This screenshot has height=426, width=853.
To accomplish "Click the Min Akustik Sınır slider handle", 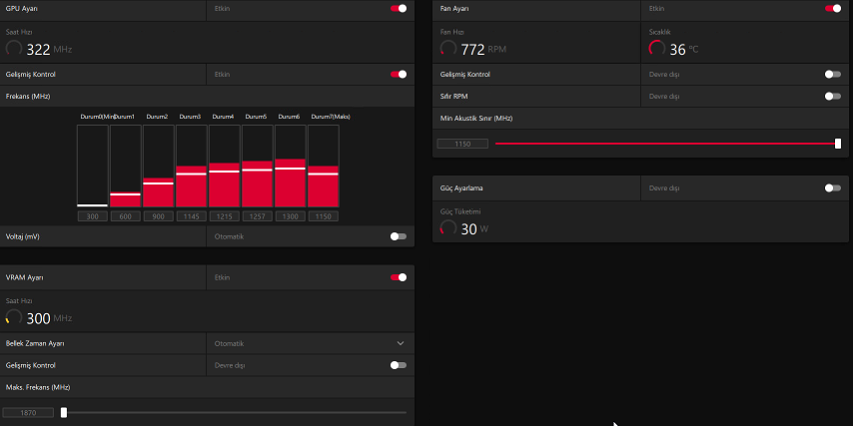I will pos(838,144).
